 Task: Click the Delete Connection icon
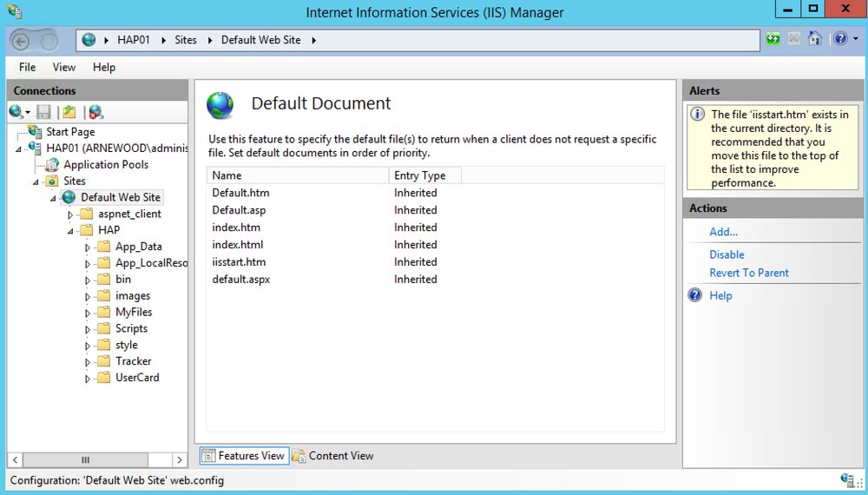pyautogui.click(x=95, y=112)
